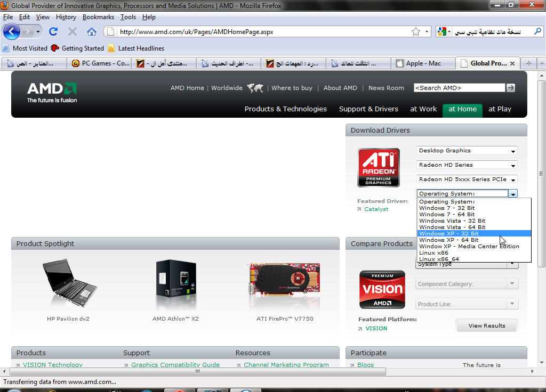Open the Where to buy link
Viewport: 546px width, 392px height.
pyautogui.click(x=292, y=88)
